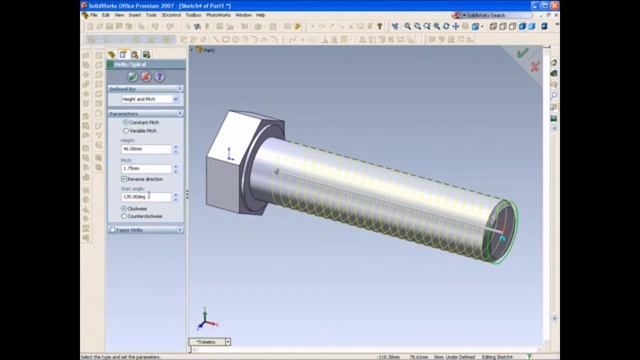Open the Help menu
This screenshot has height=360, width=640.
(260, 15)
